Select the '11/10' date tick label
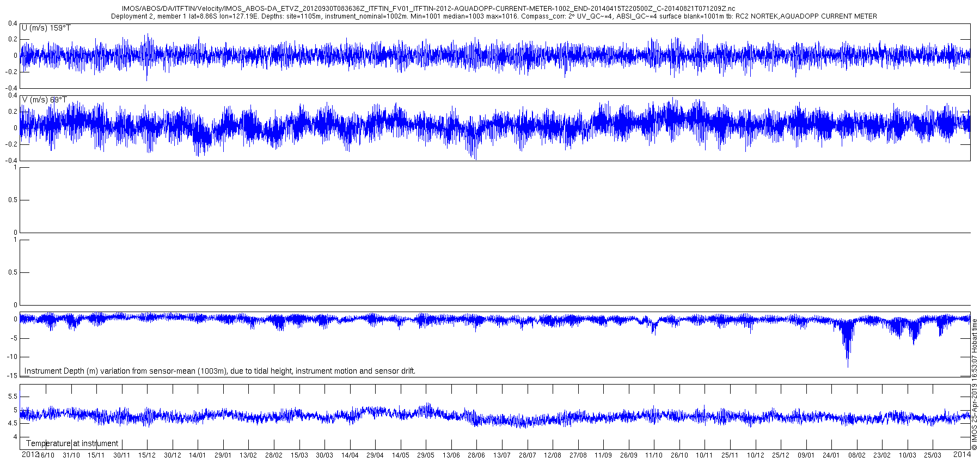980x463 pixels. point(654,455)
